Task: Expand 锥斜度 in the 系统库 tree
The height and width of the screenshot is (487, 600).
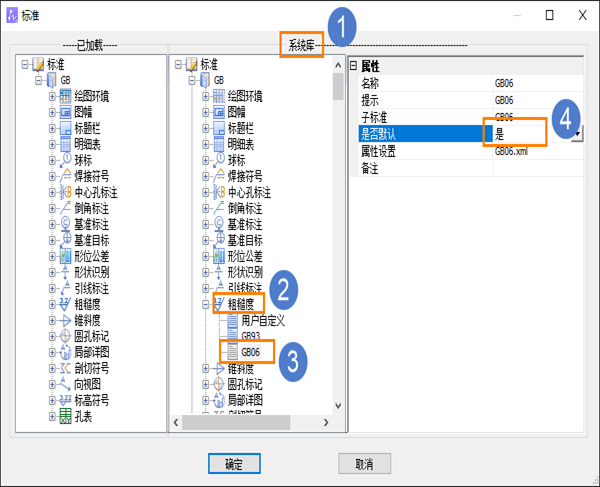Action: (206, 368)
